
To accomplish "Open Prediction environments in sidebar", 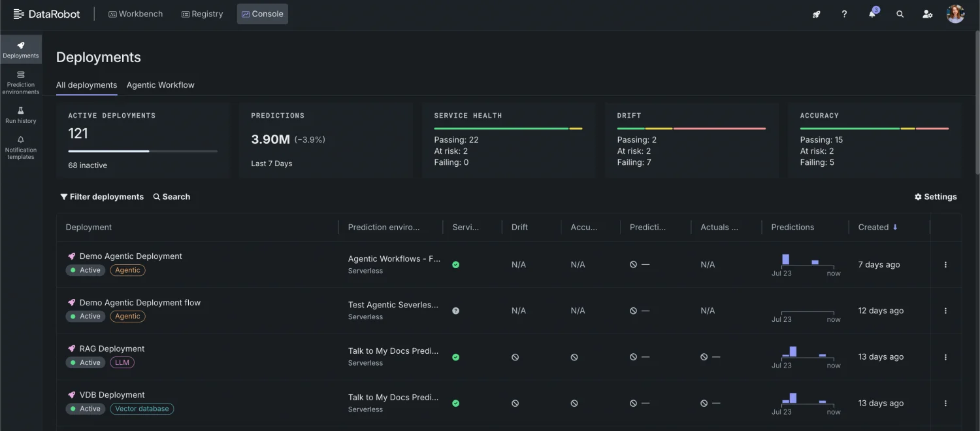I will pos(21,83).
